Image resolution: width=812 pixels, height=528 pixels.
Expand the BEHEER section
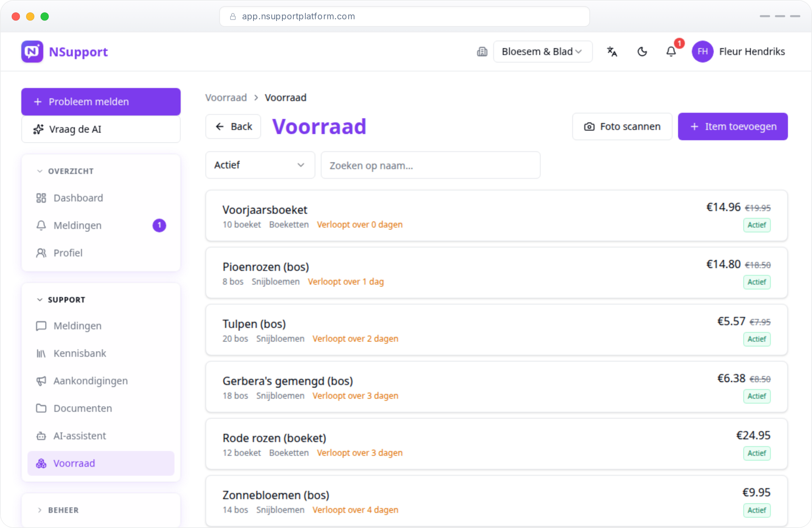pyautogui.click(x=58, y=510)
